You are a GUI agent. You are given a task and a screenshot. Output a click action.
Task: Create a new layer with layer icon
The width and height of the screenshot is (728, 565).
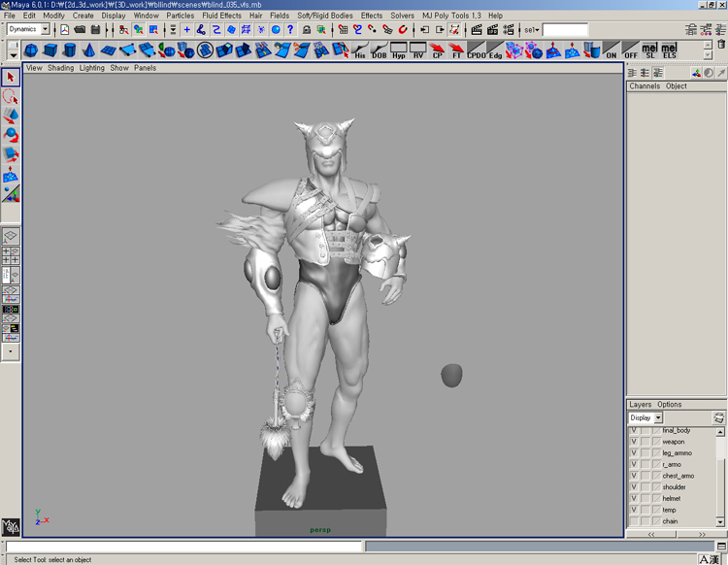[x=718, y=418]
